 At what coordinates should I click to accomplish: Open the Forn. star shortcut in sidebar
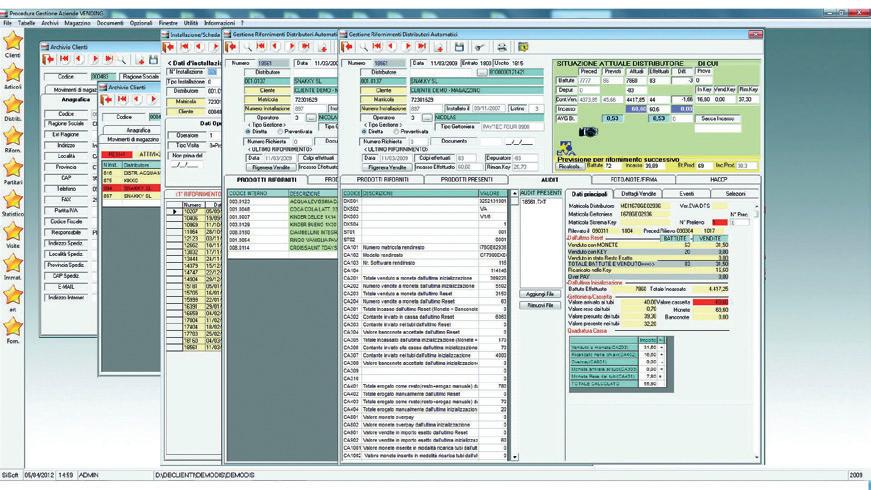pos(13,327)
